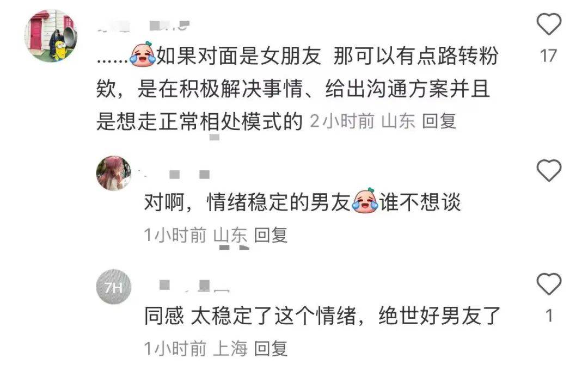The image size is (588, 377).
Task: Tap the crying emoji in the top comment
Action: point(143,54)
